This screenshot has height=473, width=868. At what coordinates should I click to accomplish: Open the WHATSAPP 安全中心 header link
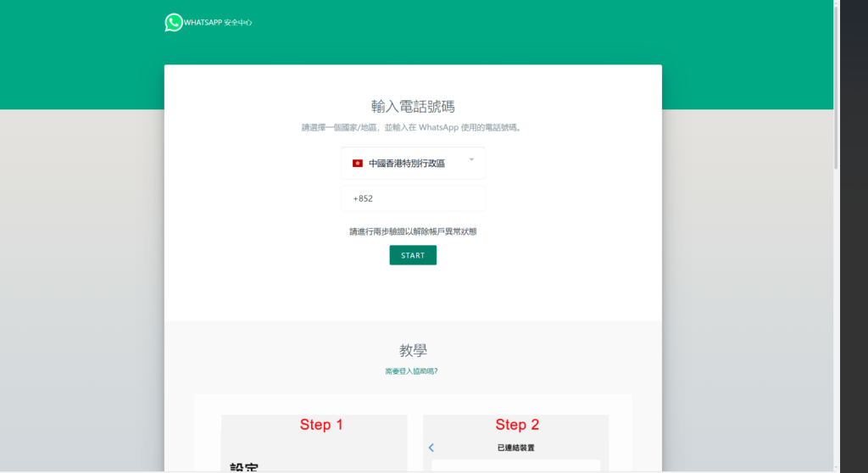point(218,23)
